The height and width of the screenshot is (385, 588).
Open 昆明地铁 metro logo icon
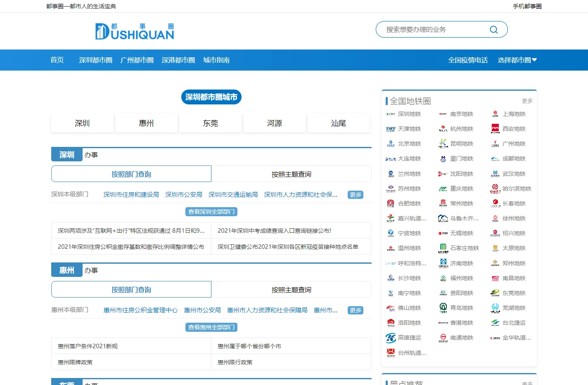click(x=443, y=144)
